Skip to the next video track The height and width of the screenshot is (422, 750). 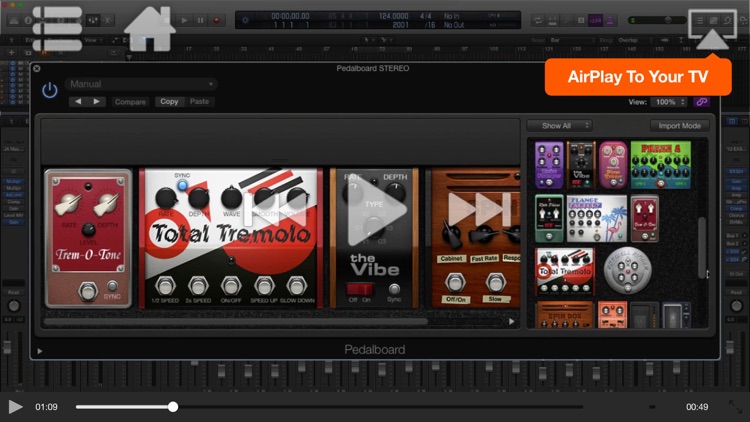point(479,209)
